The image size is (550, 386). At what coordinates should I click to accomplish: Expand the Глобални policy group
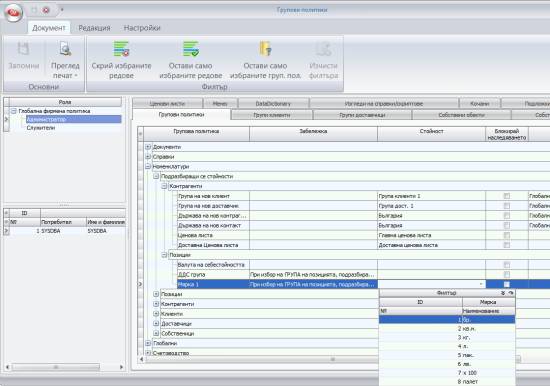(148, 343)
